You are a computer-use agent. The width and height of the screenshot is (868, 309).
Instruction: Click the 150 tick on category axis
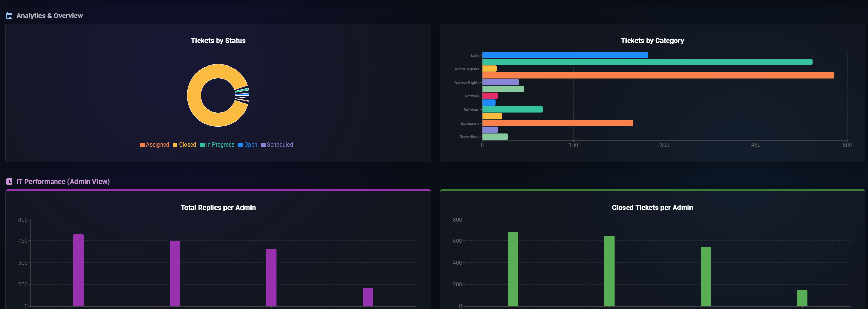[573, 145]
